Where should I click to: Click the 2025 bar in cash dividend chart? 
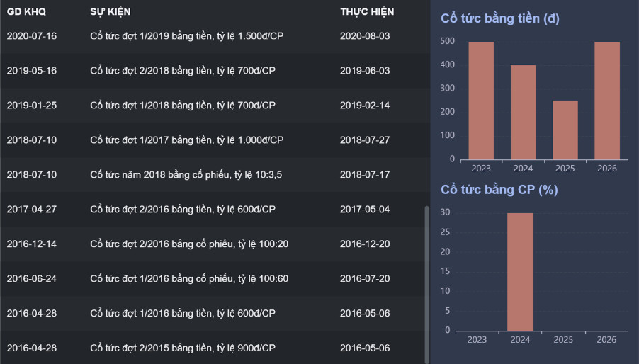[565, 130]
